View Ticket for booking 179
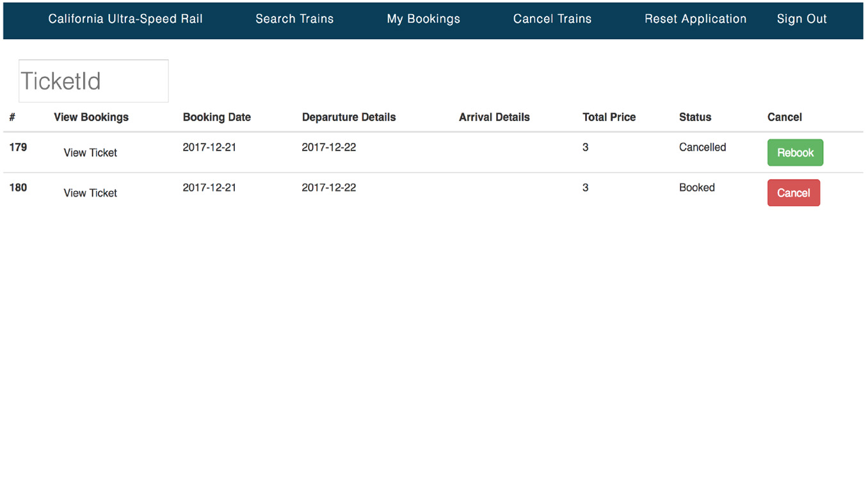 pyautogui.click(x=90, y=152)
